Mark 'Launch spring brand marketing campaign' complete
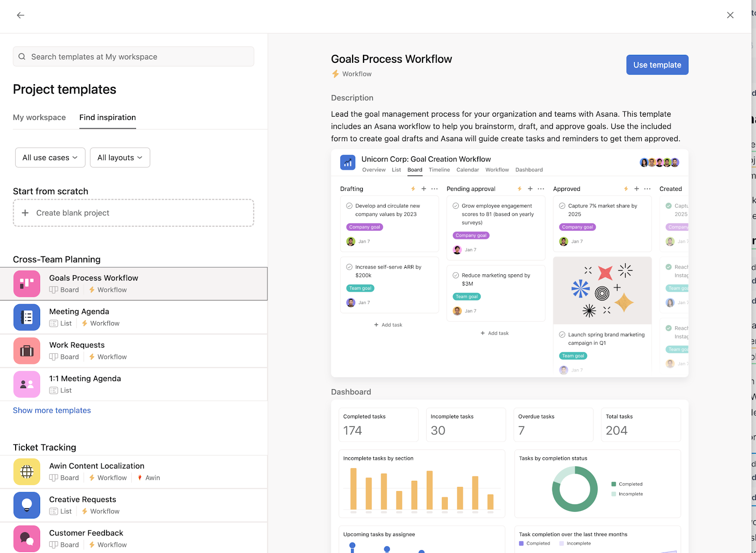Viewport: 756px width, 553px height. pyautogui.click(x=562, y=335)
